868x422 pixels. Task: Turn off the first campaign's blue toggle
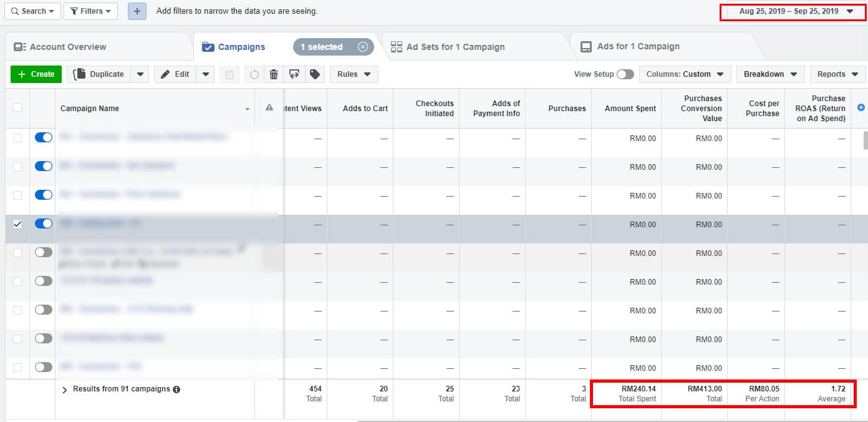[44, 138]
